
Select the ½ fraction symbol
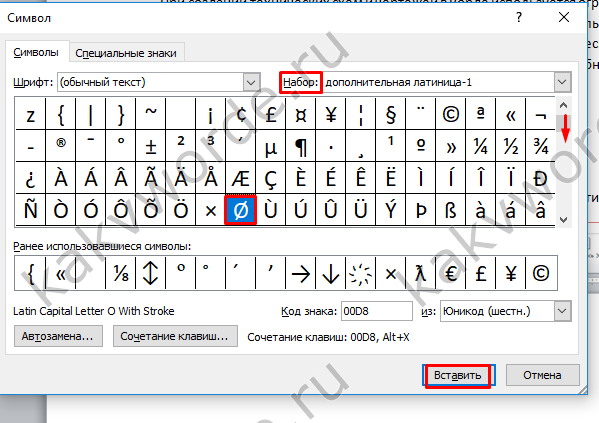pos(510,146)
